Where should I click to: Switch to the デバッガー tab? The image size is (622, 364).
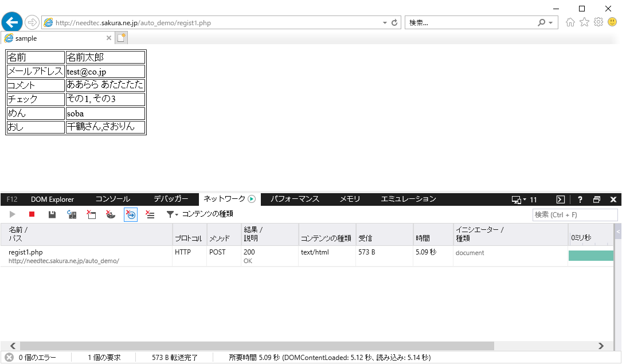(x=171, y=199)
